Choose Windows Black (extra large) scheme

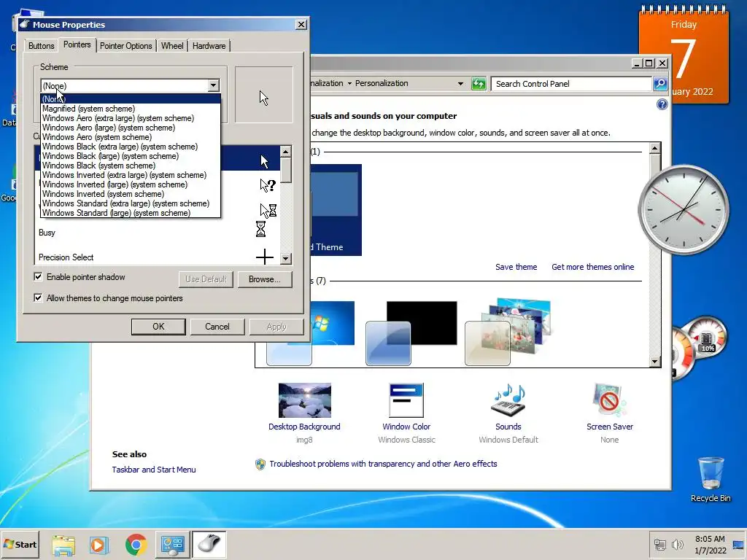click(130, 147)
